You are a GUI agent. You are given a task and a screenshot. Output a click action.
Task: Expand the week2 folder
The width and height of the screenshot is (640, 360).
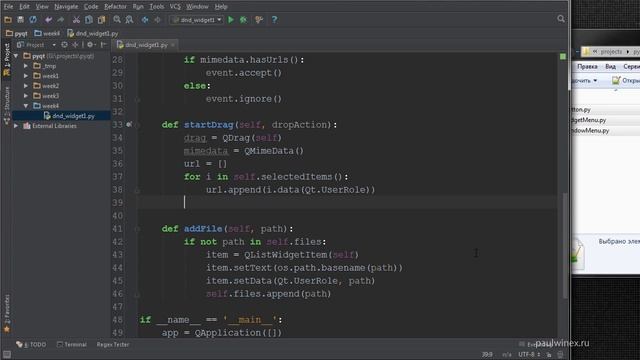pos(26,86)
